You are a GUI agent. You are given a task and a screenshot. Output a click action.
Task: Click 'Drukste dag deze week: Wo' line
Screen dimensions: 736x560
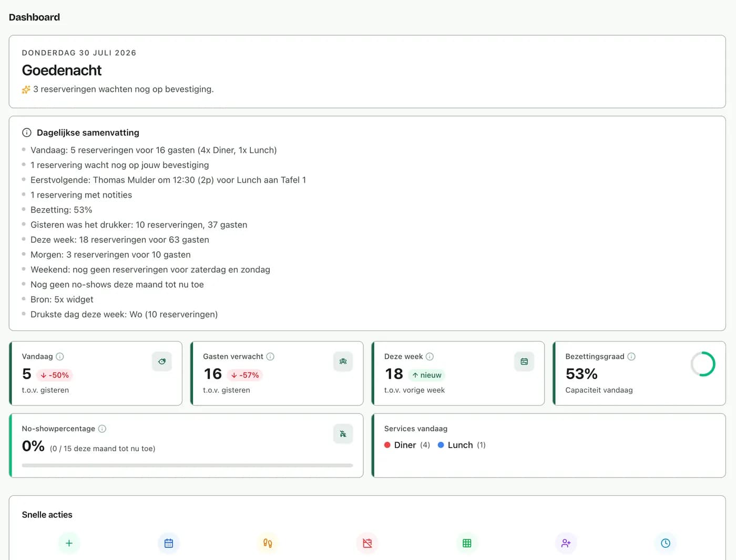tap(124, 315)
